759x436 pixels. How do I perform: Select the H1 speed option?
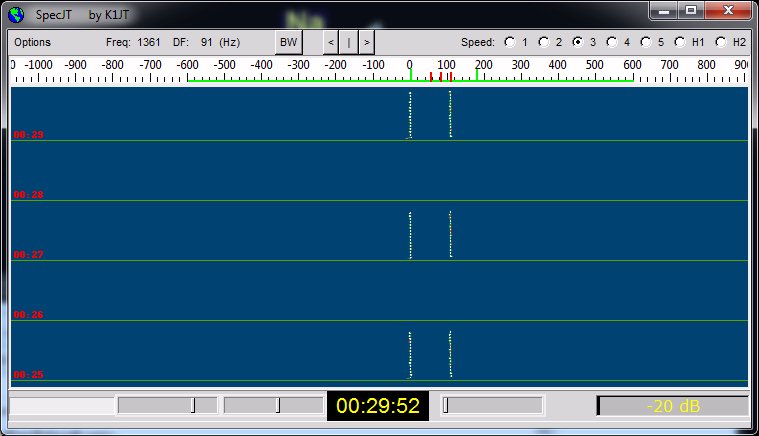681,43
